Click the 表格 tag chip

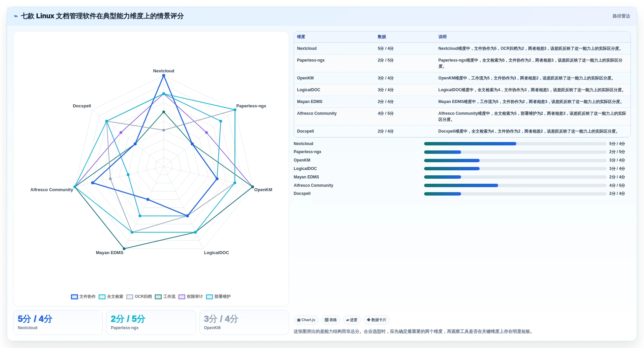click(331, 320)
